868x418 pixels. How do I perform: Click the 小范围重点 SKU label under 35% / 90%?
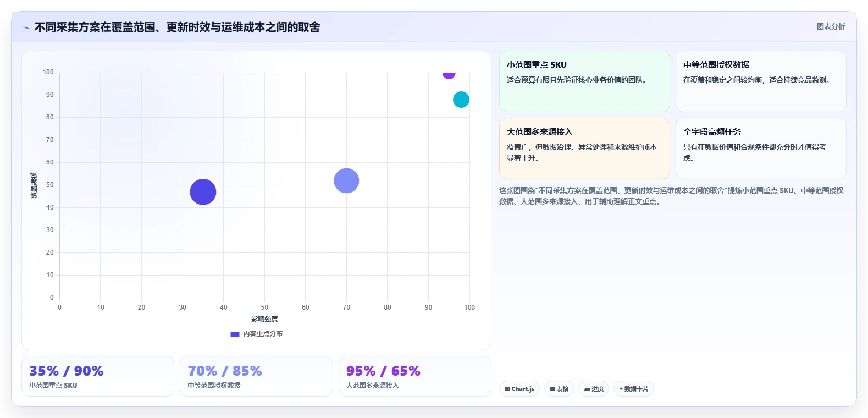(x=53, y=386)
